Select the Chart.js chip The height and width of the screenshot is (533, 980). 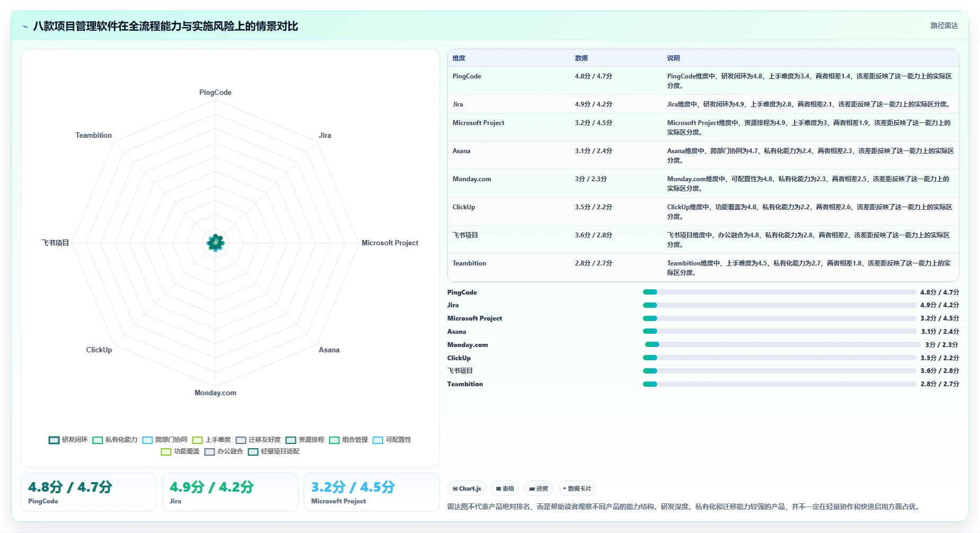click(x=467, y=488)
